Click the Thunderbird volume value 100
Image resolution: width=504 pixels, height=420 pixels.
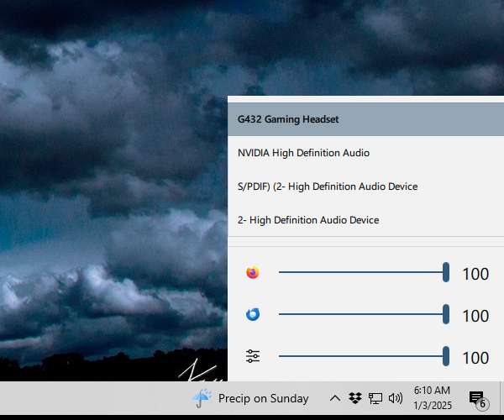[475, 316]
